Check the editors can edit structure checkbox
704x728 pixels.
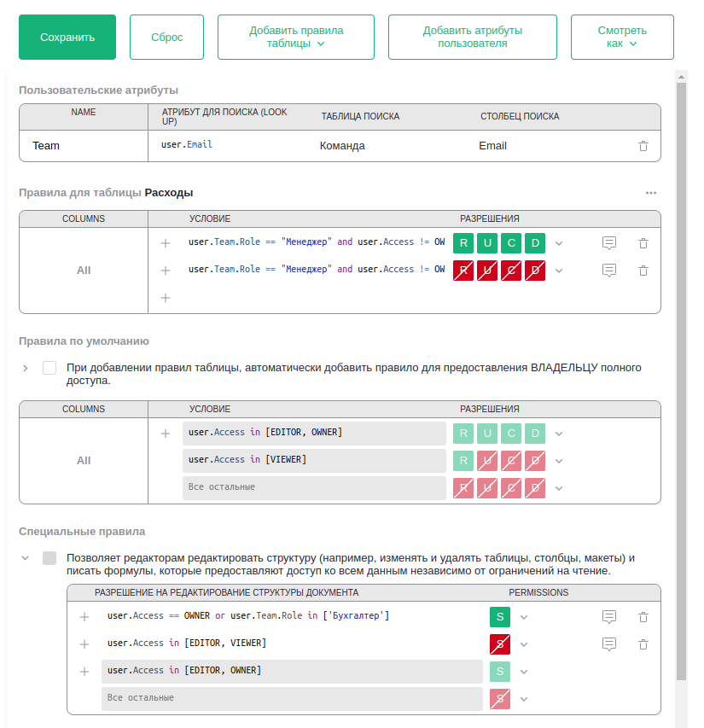coord(49,558)
